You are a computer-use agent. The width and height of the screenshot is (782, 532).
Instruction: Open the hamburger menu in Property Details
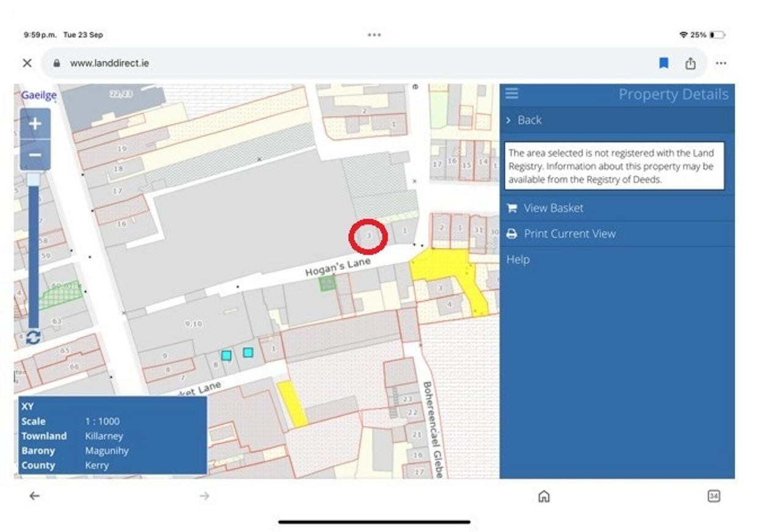(512, 93)
